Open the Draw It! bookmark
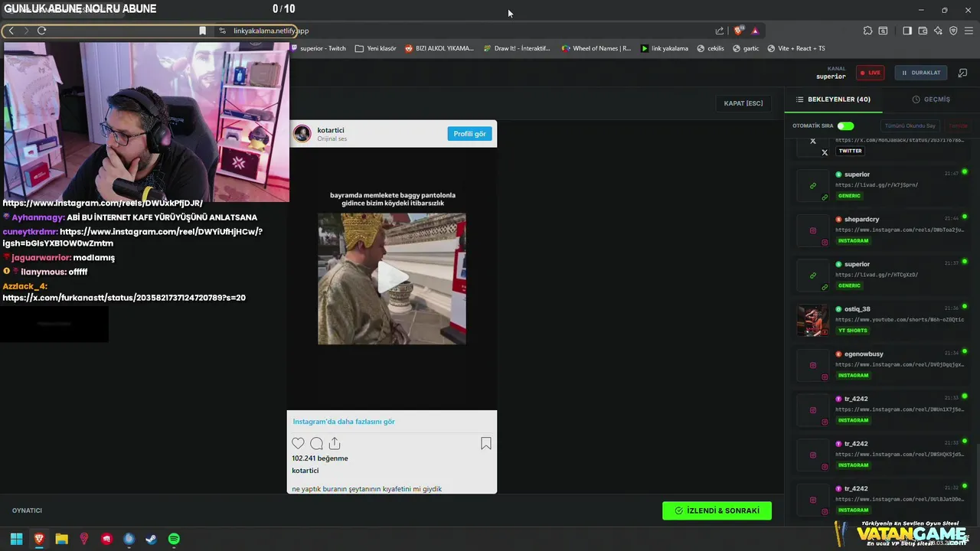 (517, 48)
